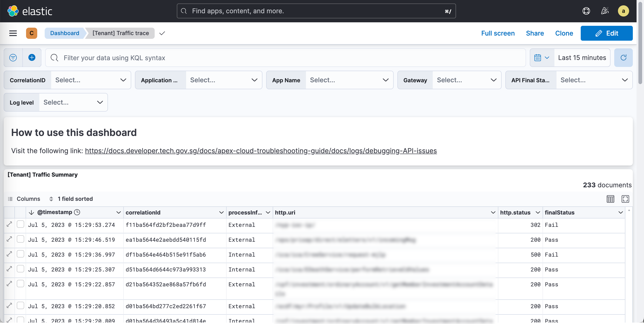This screenshot has width=644, height=324.
Task: Check the row for correlationId f11ba564fd2bf2beaa77d9ff
Action: pyautogui.click(x=21, y=224)
